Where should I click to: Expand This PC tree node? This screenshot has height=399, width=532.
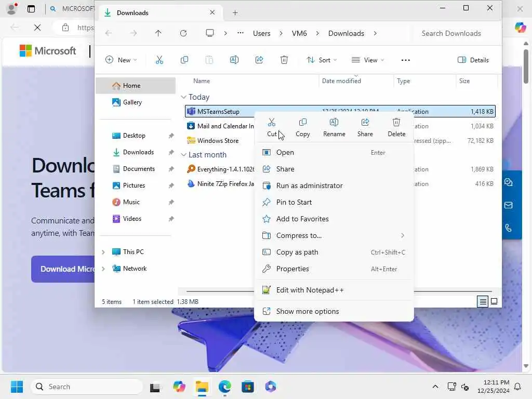tap(103, 252)
